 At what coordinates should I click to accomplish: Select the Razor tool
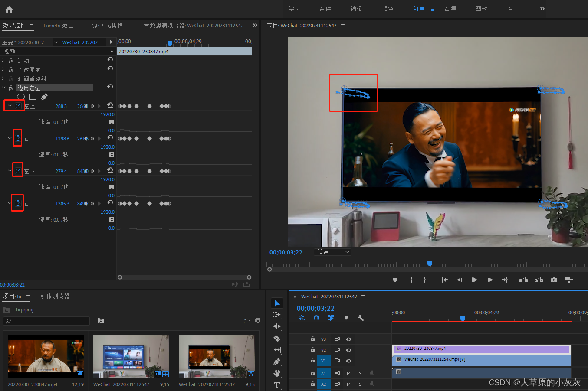point(276,338)
